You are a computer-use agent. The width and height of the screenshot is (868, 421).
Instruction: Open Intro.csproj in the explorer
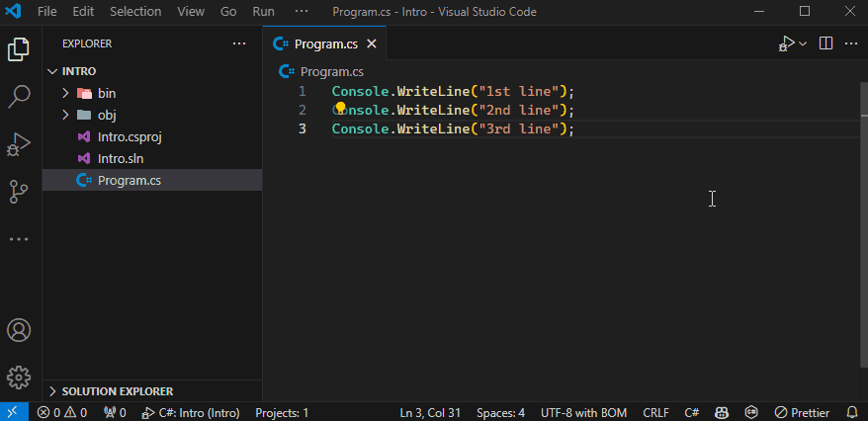pyautogui.click(x=152, y=136)
